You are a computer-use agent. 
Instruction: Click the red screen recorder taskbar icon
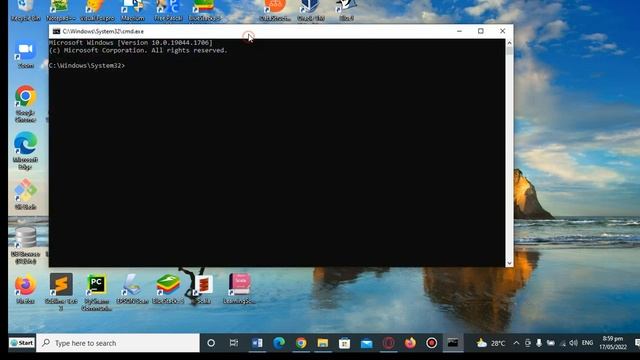click(x=431, y=343)
